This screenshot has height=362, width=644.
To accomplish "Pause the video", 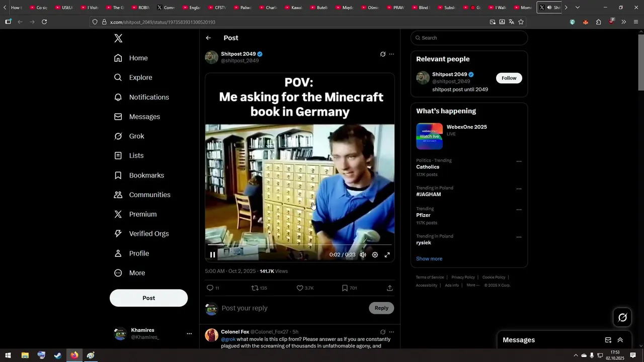I will 213,255.
